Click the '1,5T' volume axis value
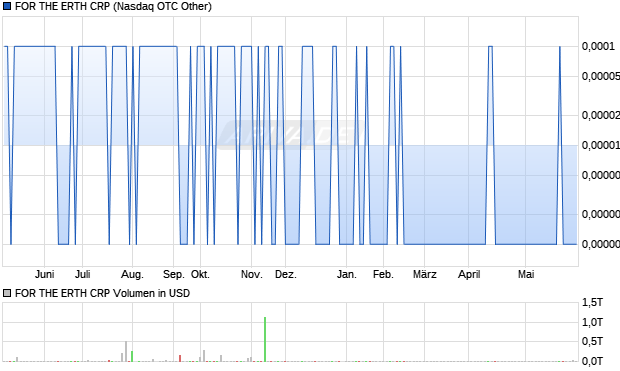Viewport: 620px width, 371px height. point(592,303)
